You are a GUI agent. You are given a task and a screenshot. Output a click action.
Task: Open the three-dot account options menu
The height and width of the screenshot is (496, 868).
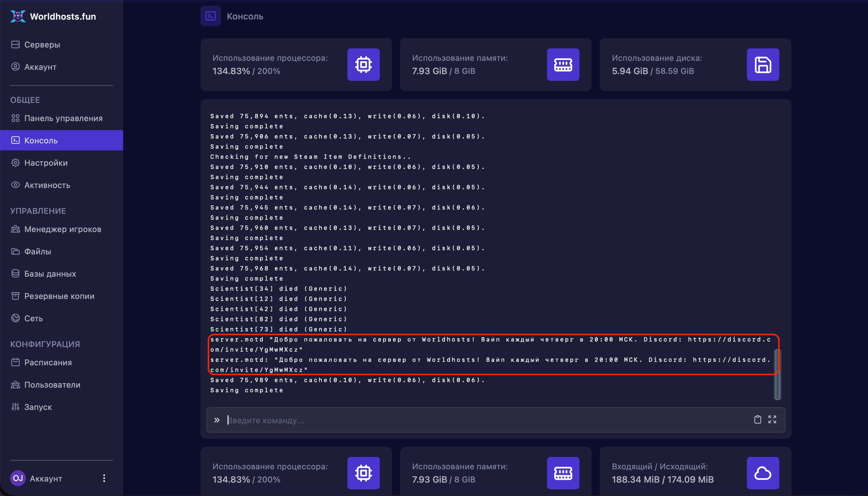[104, 478]
